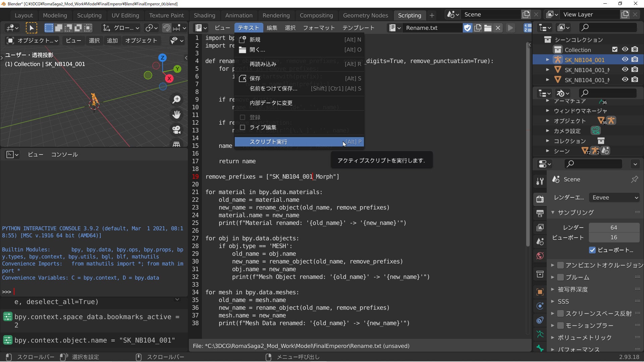Screen dimensions: 644x362
Task: Toggle line numbers display icon
Action: [528, 28]
